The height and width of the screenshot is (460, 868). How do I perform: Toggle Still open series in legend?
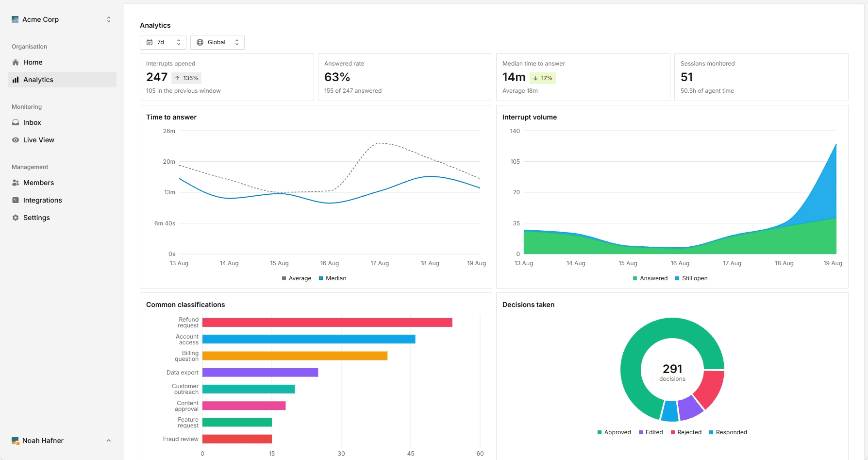click(x=691, y=278)
